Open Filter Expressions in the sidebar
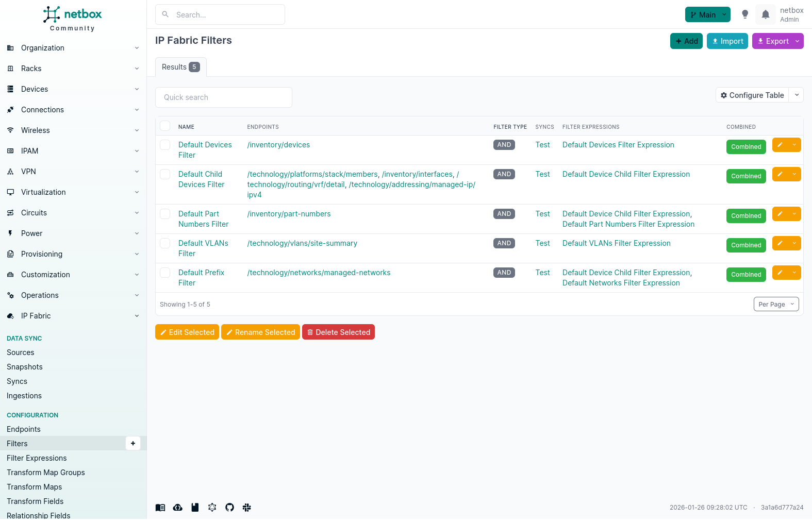Screen dimensions: 812x522 [37, 458]
